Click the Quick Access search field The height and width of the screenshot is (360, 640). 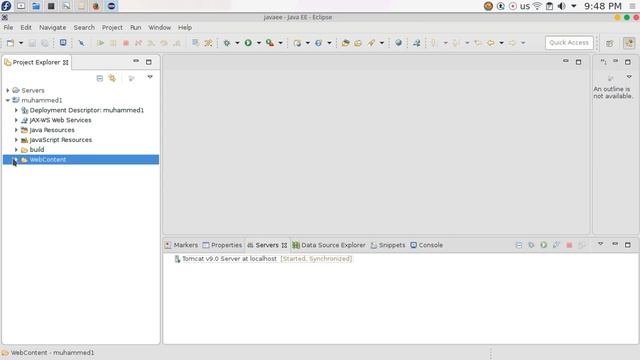coord(569,42)
